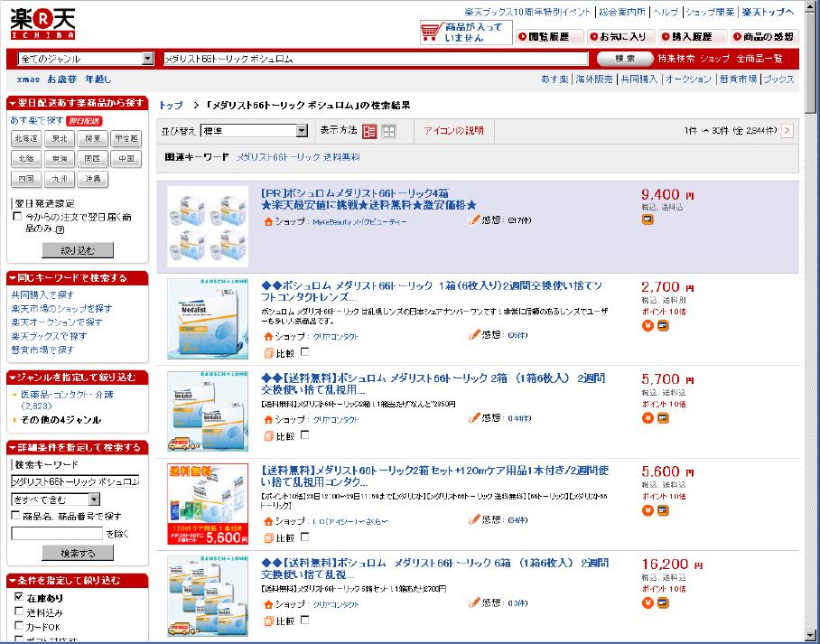
Task: Click compare icon for 16,200円 item
Action: (x=269, y=621)
